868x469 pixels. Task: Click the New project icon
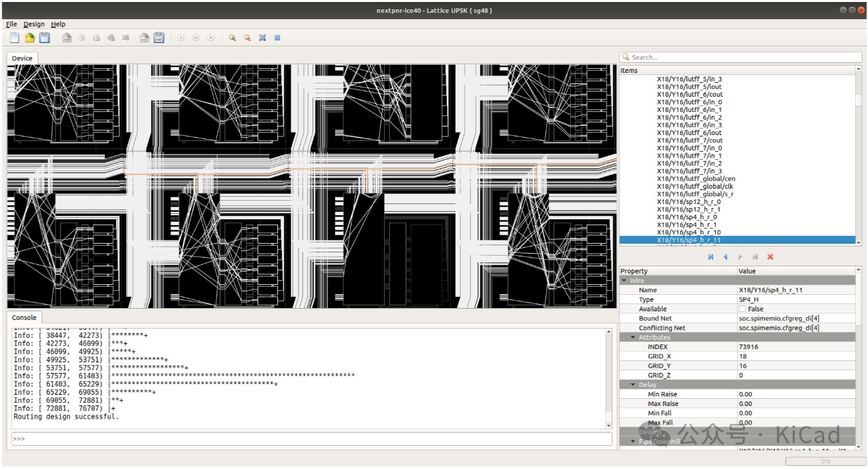[14, 38]
